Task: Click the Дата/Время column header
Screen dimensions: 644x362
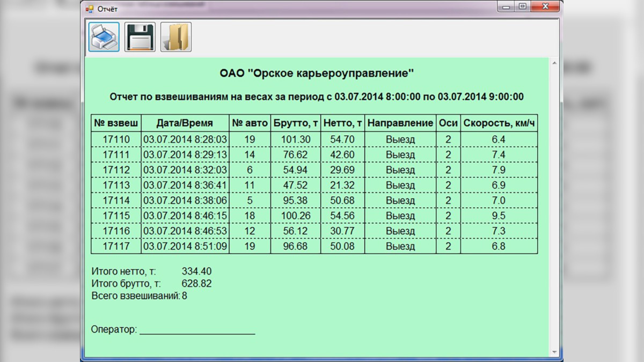Action: coord(185,123)
